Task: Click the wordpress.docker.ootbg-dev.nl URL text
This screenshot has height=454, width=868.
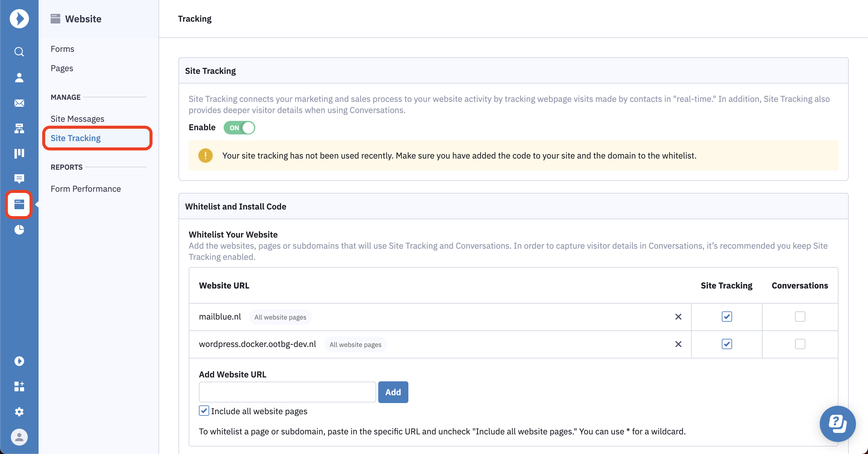Action: [x=257, y=344]
